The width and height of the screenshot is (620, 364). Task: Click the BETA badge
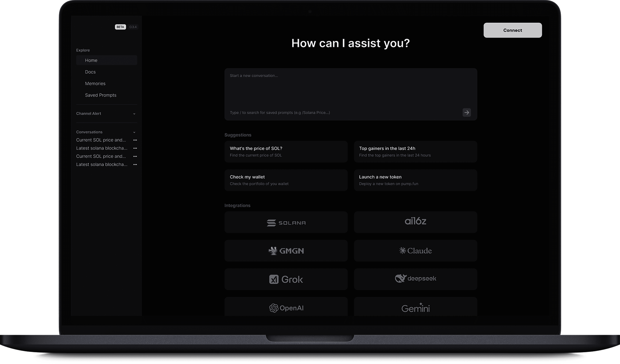coord(120,27)
